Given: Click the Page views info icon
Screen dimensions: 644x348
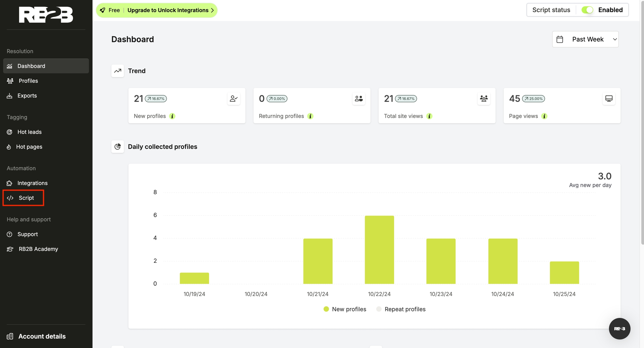Looking at the screenshot, I should [544, 116].
